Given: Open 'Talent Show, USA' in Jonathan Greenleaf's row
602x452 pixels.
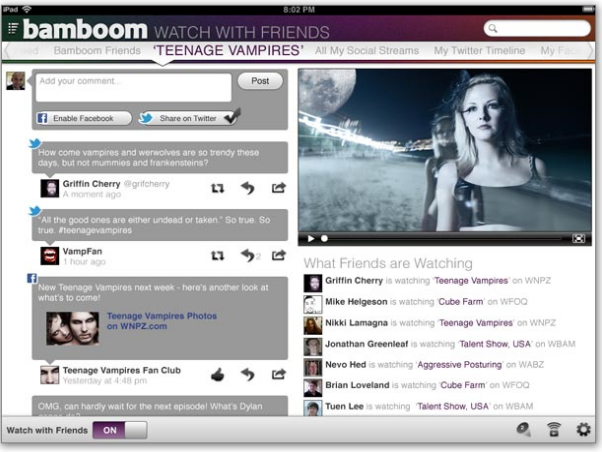Looking at the screenshot, I should [x=495, y=344].
